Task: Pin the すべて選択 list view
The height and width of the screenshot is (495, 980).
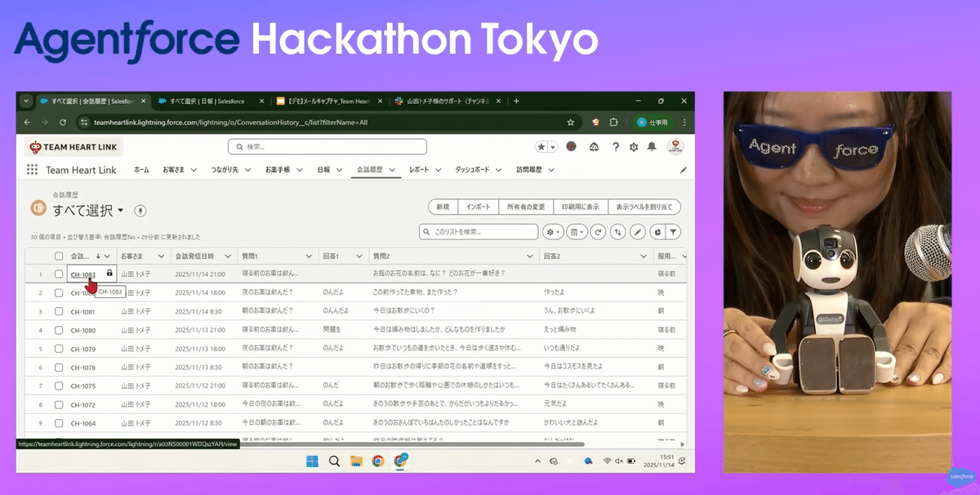Action: pyautogui.click(x=139, y=211)
